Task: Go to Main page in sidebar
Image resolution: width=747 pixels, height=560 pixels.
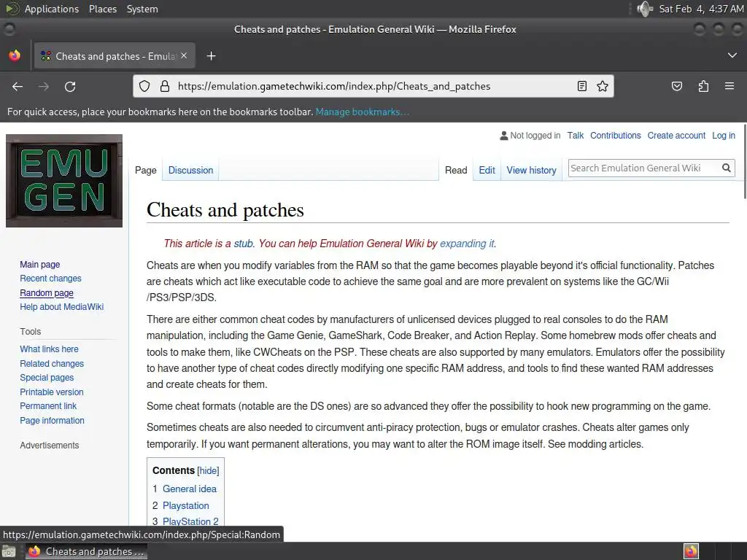Action: (40, 264)
